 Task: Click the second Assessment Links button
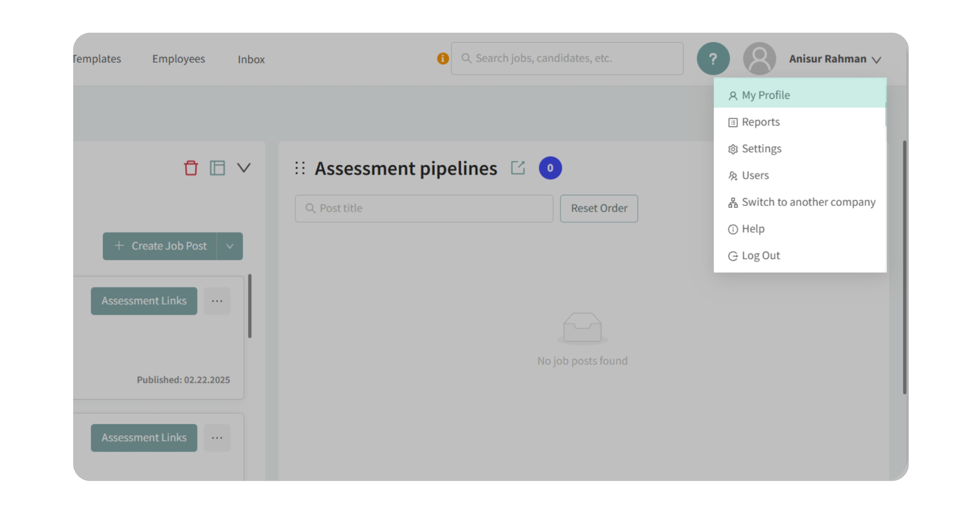click(144, 438)
